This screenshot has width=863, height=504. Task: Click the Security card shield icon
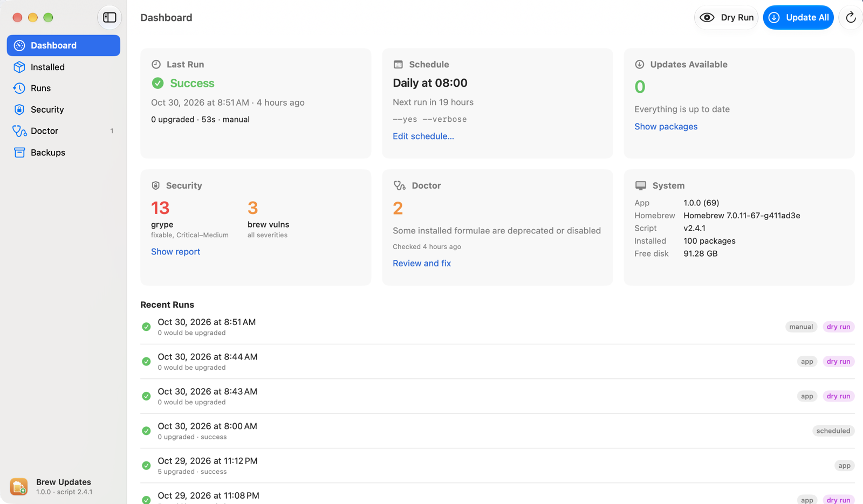[155, 185]
